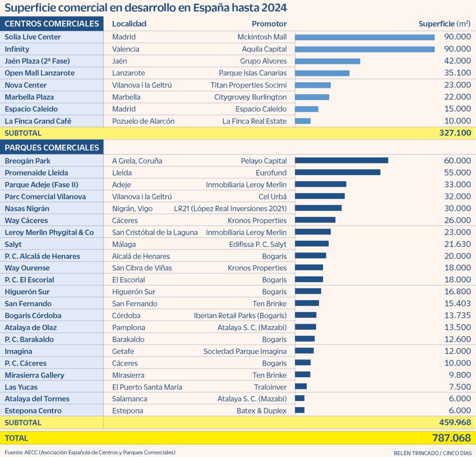Click the Way Cáceres park name

coord(26,220)
